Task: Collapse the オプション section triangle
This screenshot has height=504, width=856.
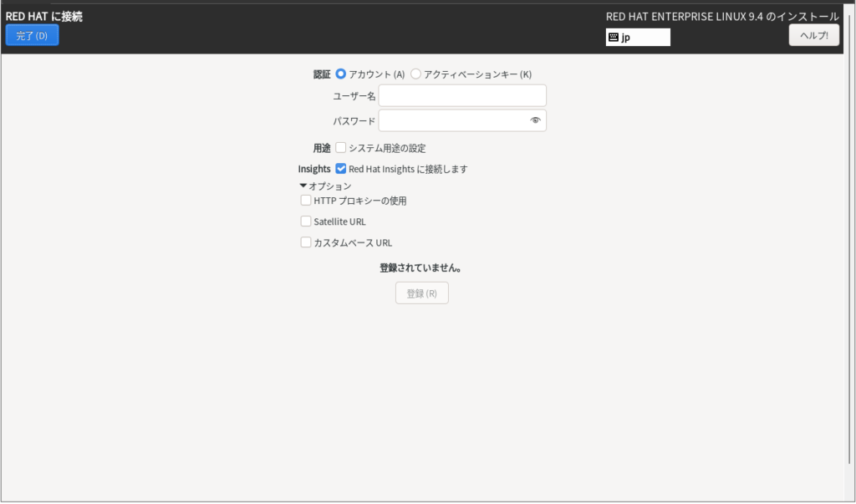Action: (303, 186)
